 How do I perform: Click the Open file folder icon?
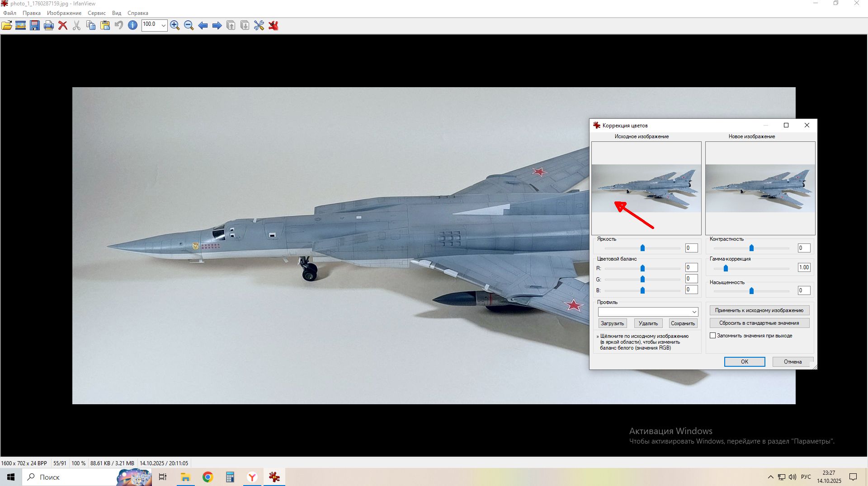(x=7, y=26)
